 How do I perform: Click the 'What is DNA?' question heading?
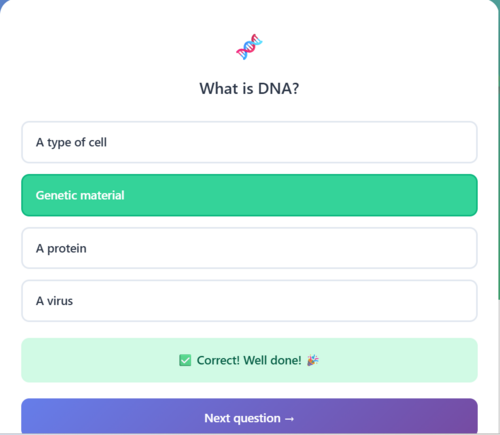click(x=249, y=89)
